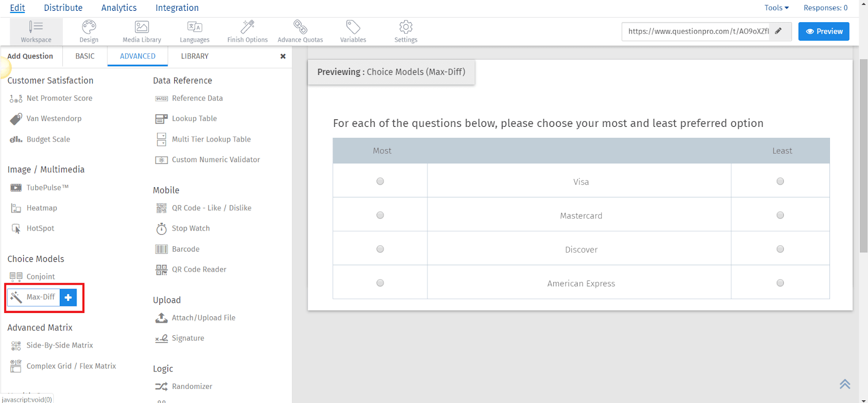Switch to the LIBRARY tab
The width and height of the screenshot is (868, 403).
click(195, 56)
